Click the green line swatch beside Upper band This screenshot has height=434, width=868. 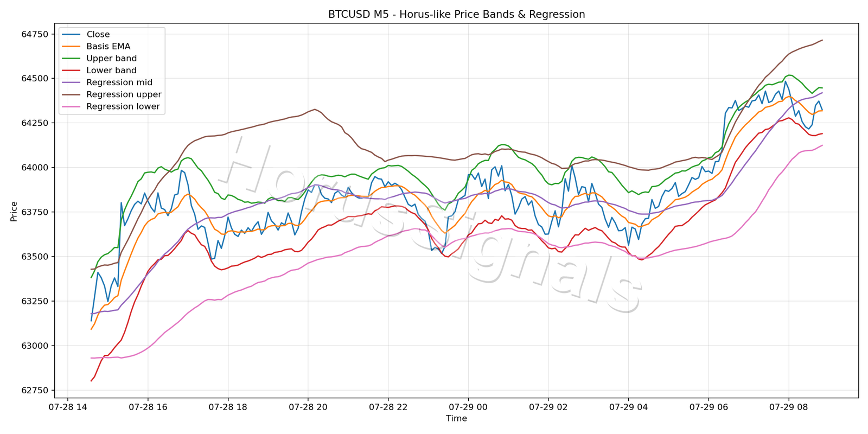coord(71,59)
